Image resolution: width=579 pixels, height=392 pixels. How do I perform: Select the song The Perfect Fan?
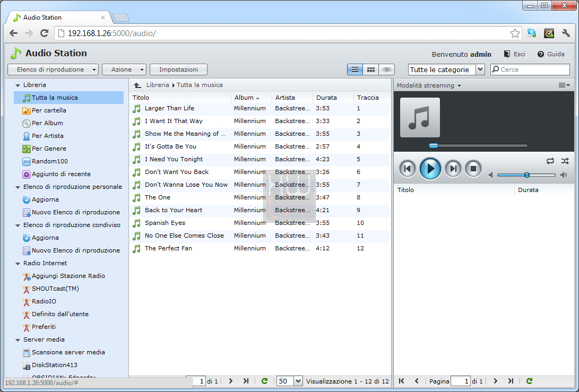pyautogui.click(x=259, y=248)
